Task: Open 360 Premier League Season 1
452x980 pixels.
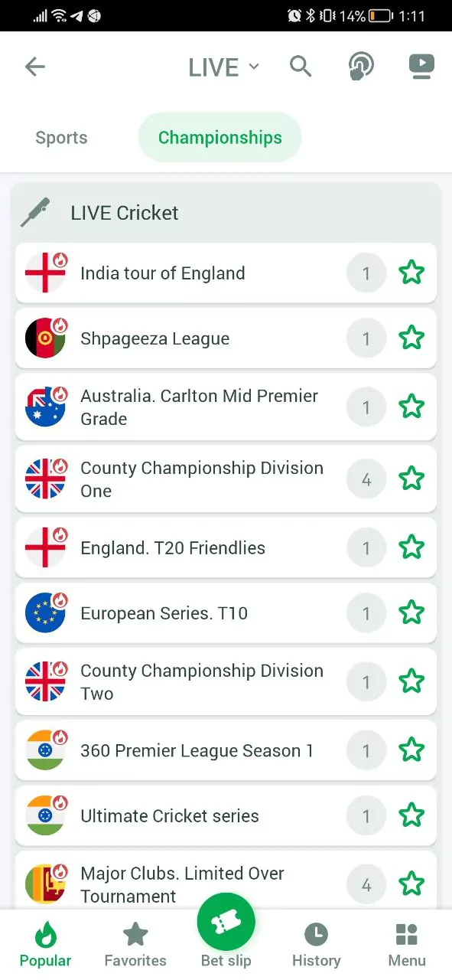Action: tap(226, 751)
